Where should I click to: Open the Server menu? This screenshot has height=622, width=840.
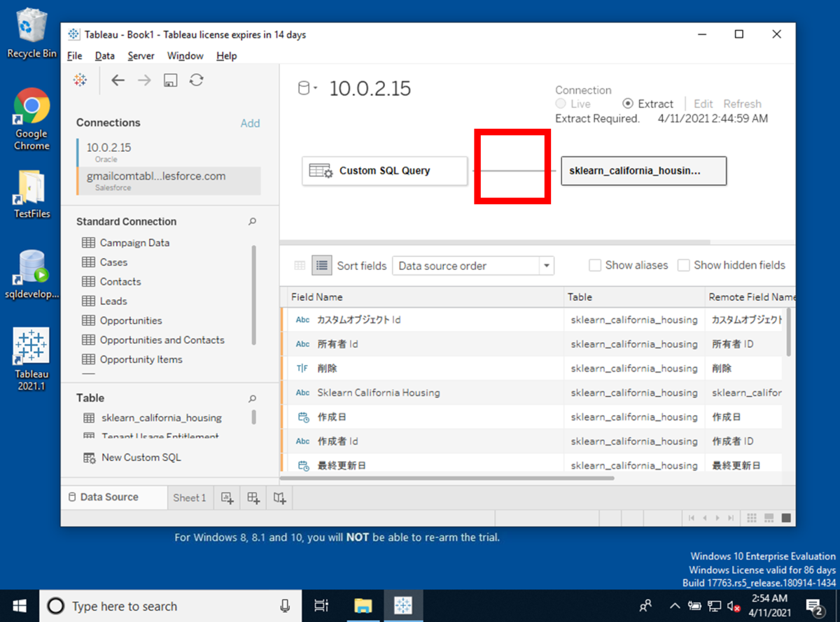tap(141, 56)
